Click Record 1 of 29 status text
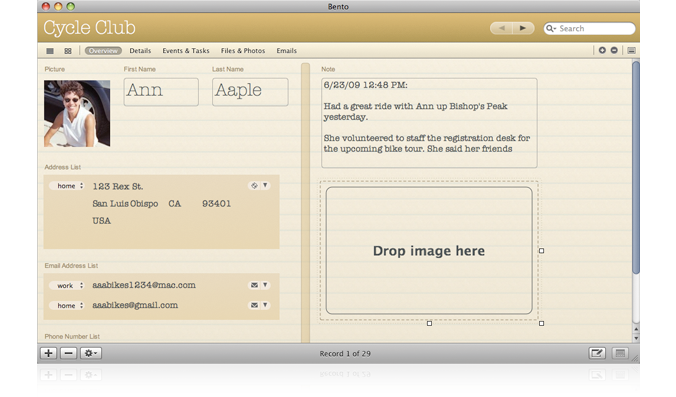Screen dimensions: 676x397 (345, 353)
